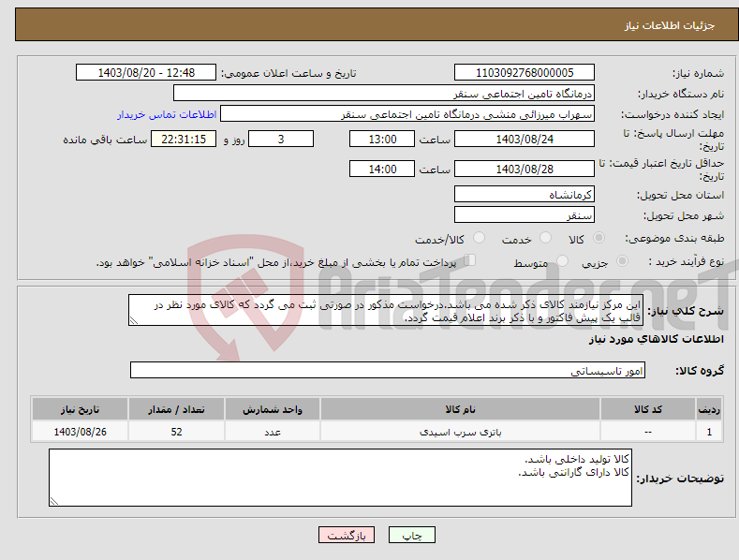Click the need number field 1103092768000005

coord(525,73)
